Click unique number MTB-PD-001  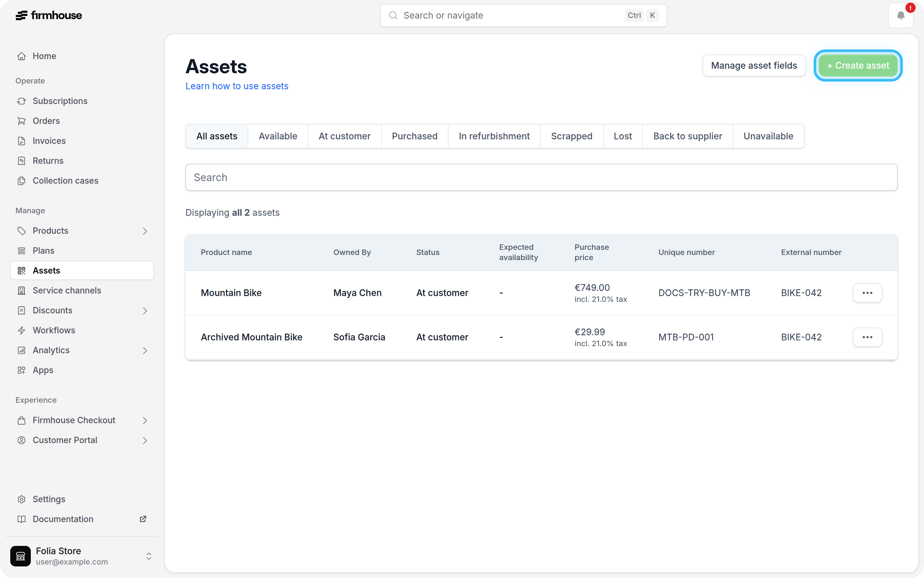686,337
